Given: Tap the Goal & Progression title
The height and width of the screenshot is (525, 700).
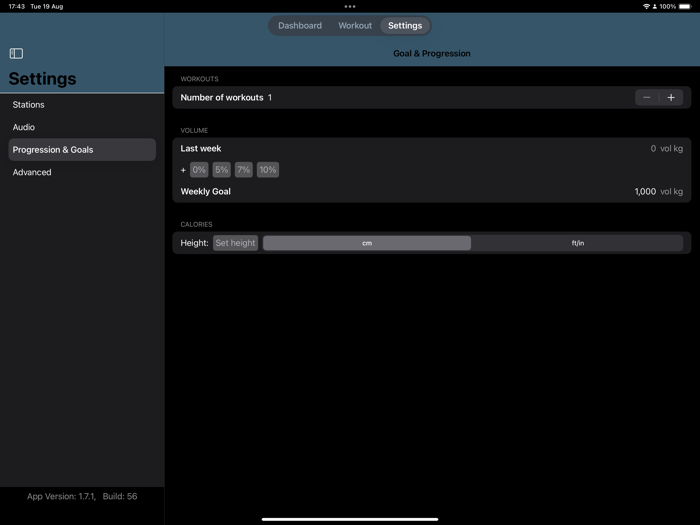Looking at the screenshot, I should (x=432, y=54).
